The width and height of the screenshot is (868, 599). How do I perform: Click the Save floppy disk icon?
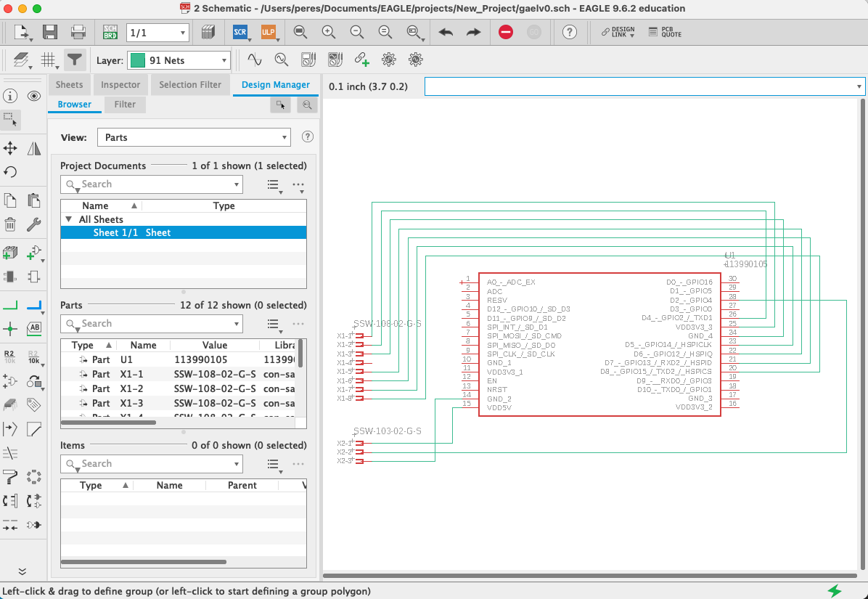[50, 32]
